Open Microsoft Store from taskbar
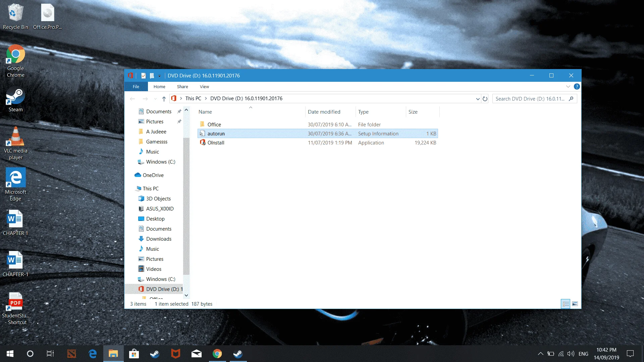The width and height of the screenshot is (644, 362). coord(134,354)
